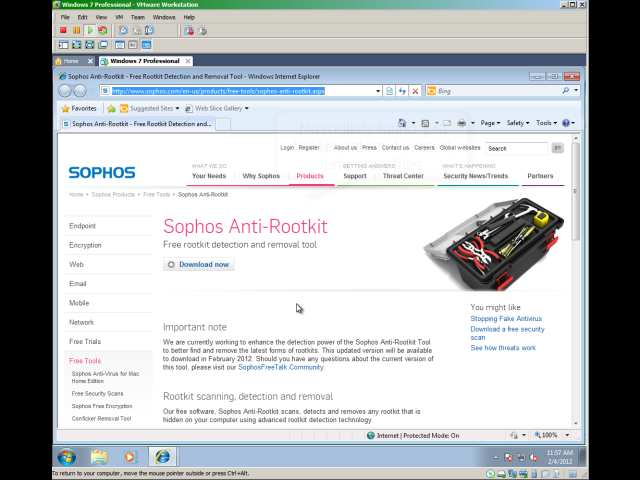Switch to the Home tab in VMware
The image size is (640, 480).
point(67,61)
